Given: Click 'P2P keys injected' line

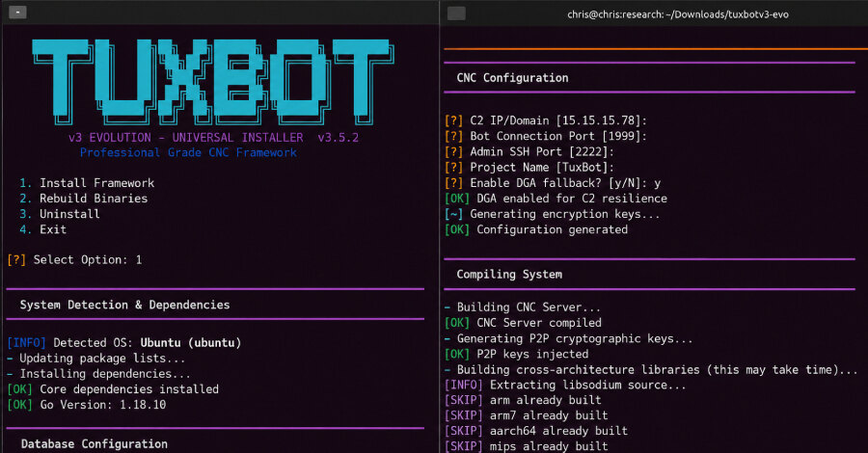Looking at the screenshot, I should point(517,354).
